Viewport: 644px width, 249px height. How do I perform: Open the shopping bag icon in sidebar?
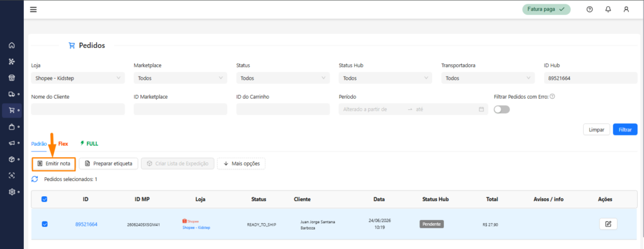[x=11, y=126]
